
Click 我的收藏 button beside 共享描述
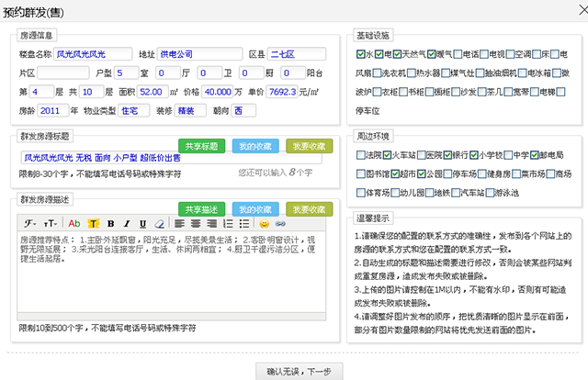pos(255,209)
